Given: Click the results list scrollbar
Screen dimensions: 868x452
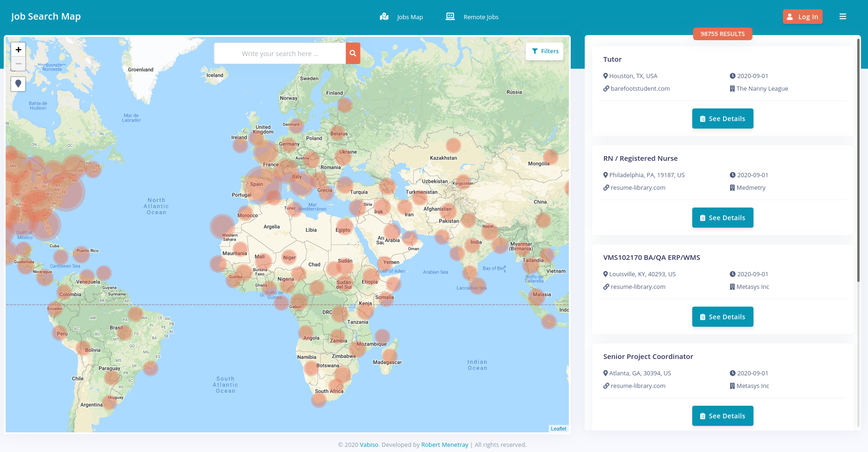Looking at the screenshot, I should [x=858, y=160].
